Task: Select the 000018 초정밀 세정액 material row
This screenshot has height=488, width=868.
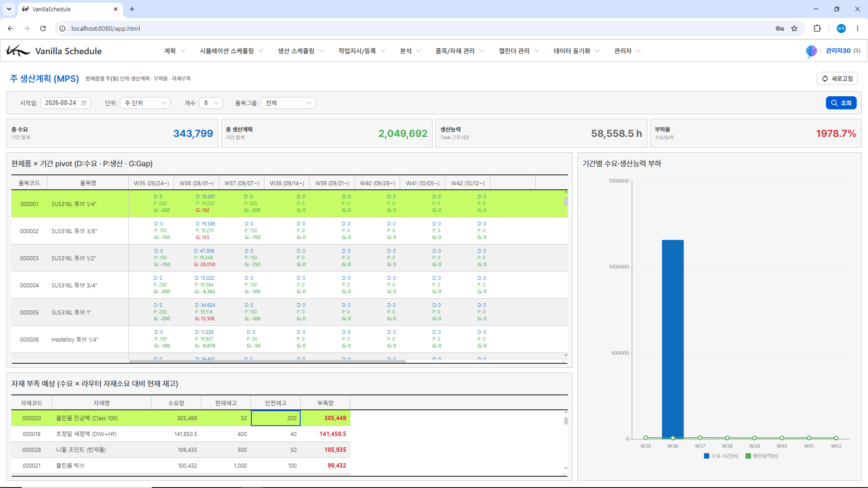Action: tap(181, 434)
